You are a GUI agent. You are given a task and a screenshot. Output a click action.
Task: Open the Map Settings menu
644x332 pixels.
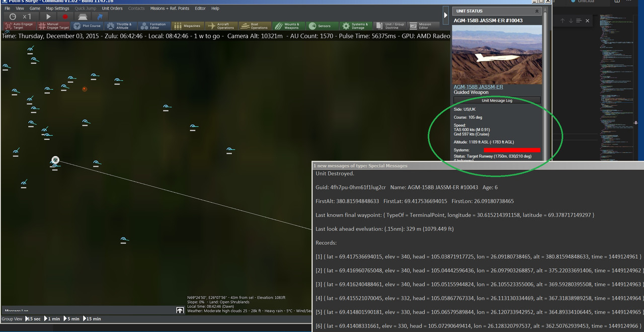click(x=57, y=9)
